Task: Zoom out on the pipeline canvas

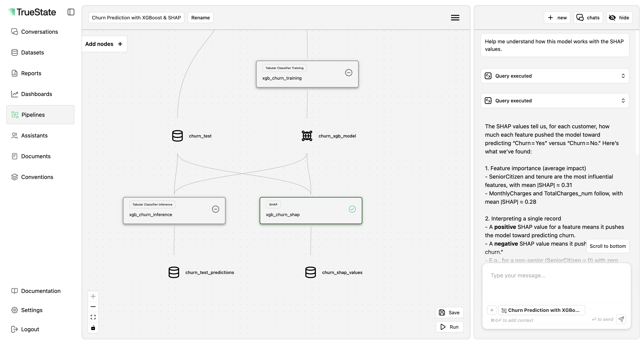Action: tap(93, 306)
